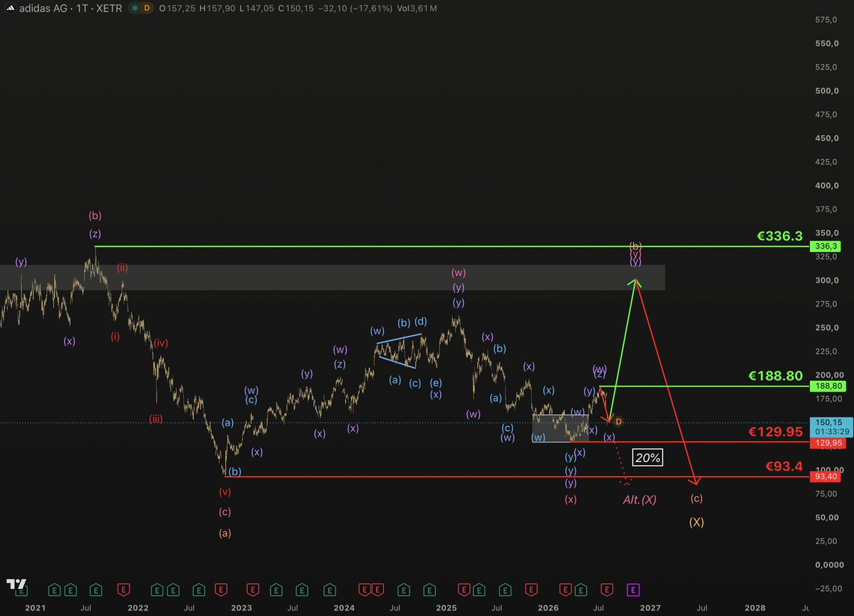Screen dimensions: 854x616
Task: Click the Vol 3,61 M header value
Action: pyautogui.click(x=417, y=8)
